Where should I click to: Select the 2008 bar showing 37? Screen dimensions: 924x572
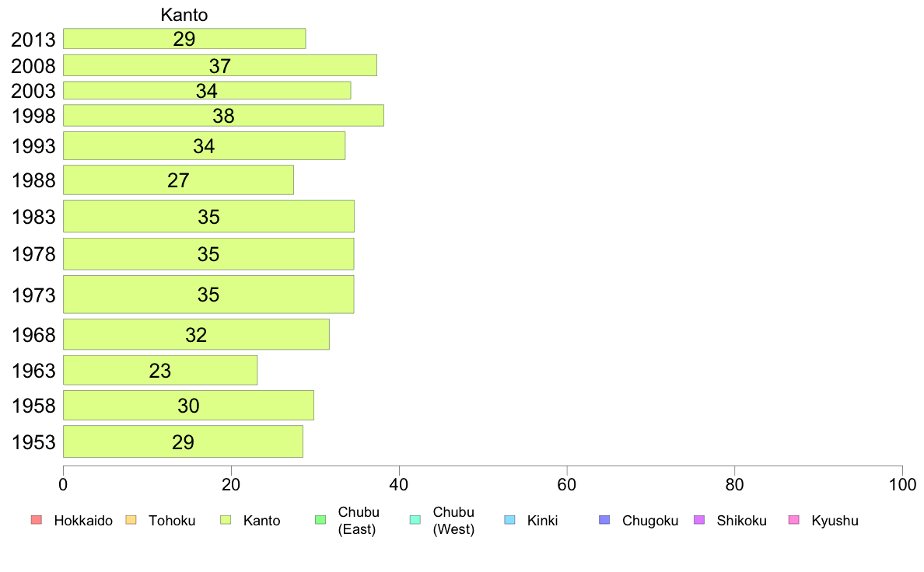pos(220,65)
